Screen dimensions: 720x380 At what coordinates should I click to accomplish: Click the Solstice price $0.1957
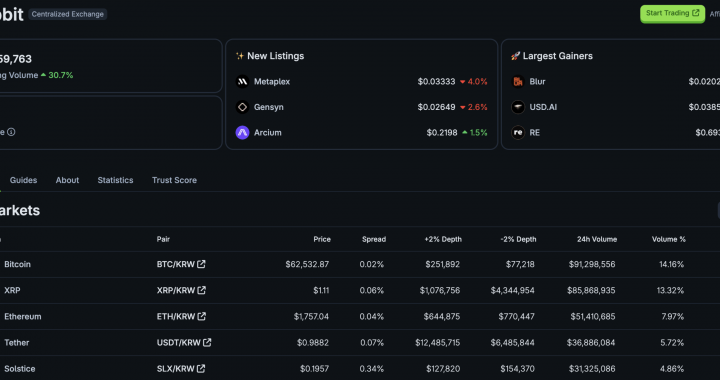315,369
